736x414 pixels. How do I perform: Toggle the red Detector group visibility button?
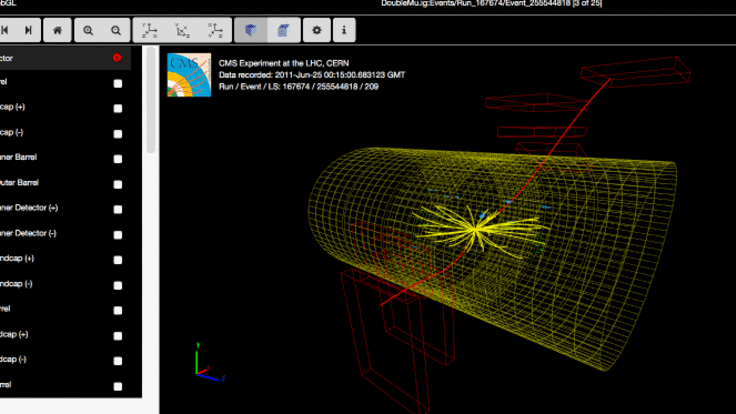tap(118, 58)
